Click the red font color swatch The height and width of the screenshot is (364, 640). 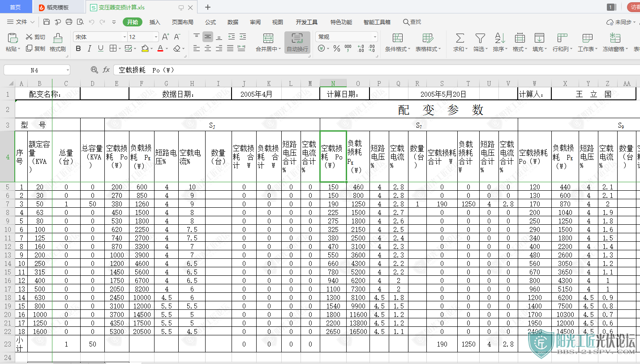[161, 48]
